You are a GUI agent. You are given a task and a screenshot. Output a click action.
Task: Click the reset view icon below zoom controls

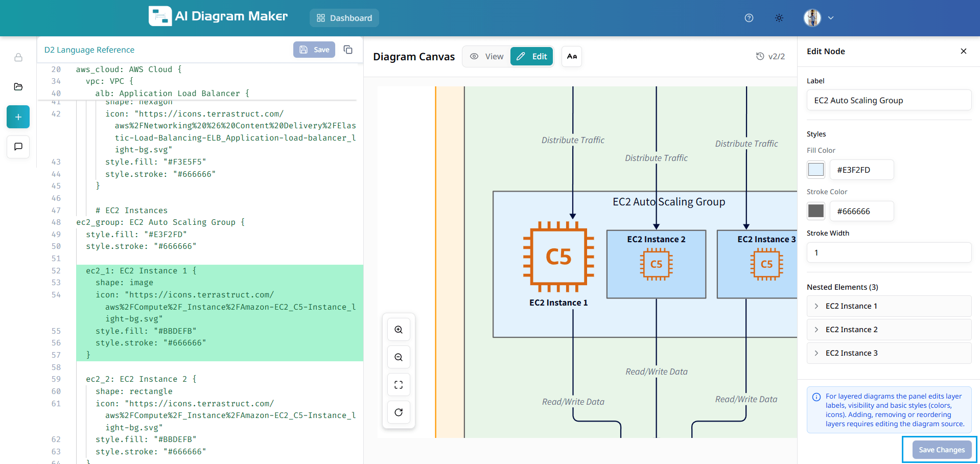pos(399,412)
